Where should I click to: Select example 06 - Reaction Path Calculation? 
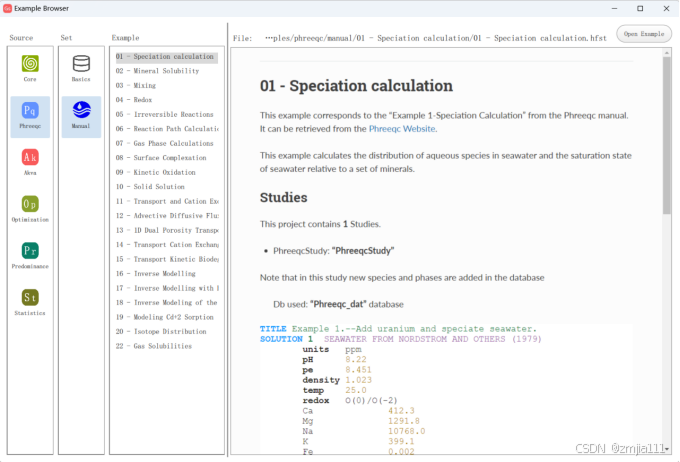(167, 129)
